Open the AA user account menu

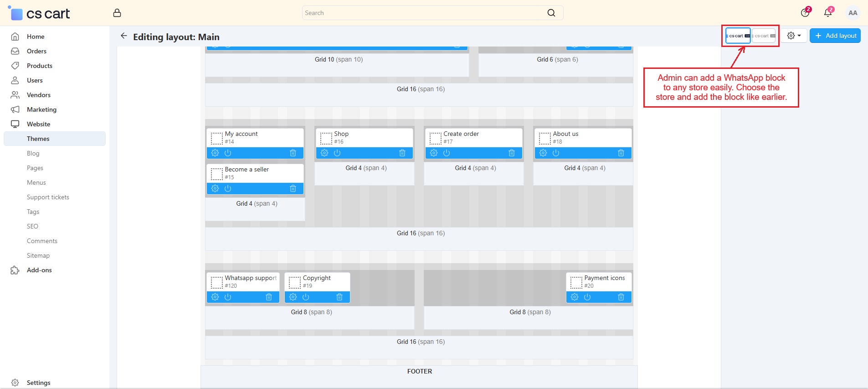[853, 13]
